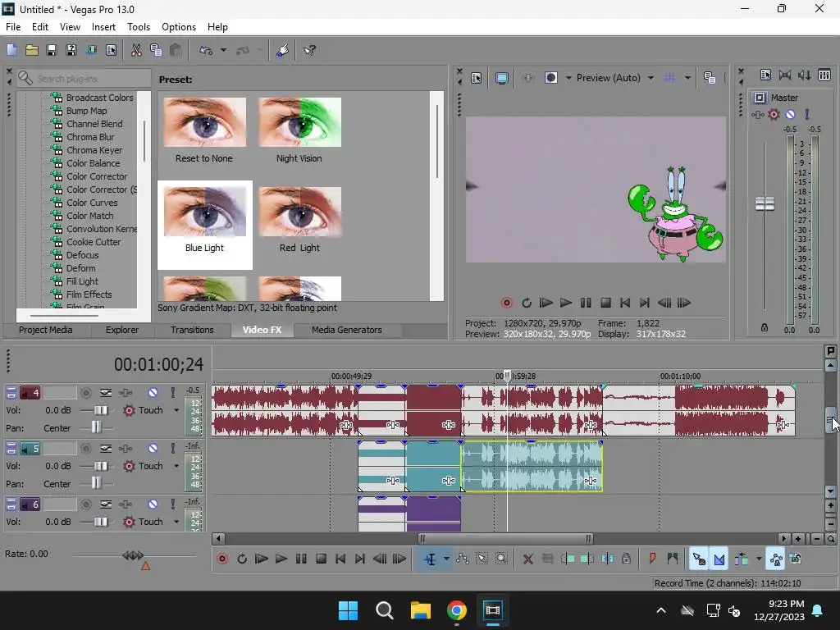Go to end in timeline transport bar
840x630 pixels.
coord(360,559)
